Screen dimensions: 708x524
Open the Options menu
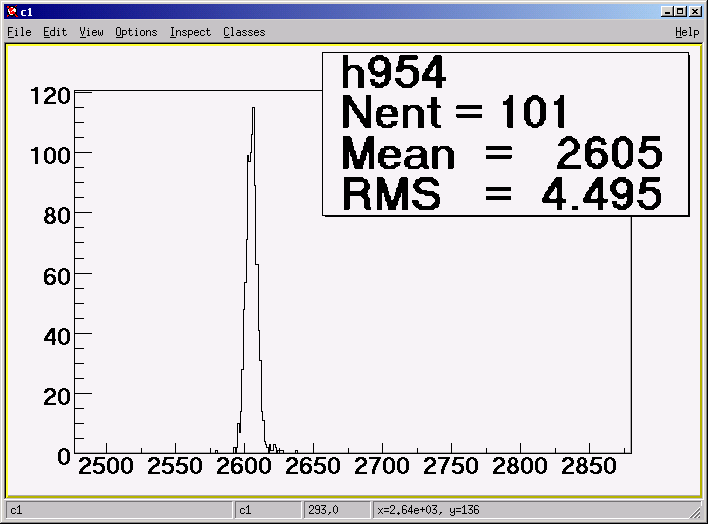tap(136, 32)
